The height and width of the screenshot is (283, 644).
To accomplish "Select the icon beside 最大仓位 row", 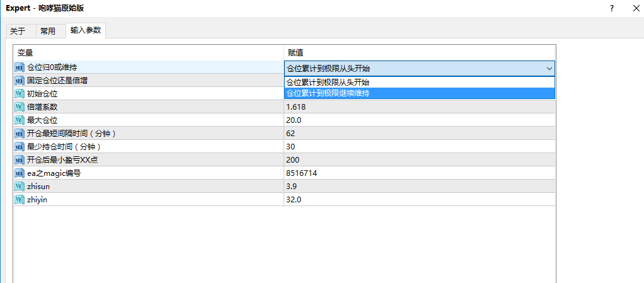I will tap(20, 120).
